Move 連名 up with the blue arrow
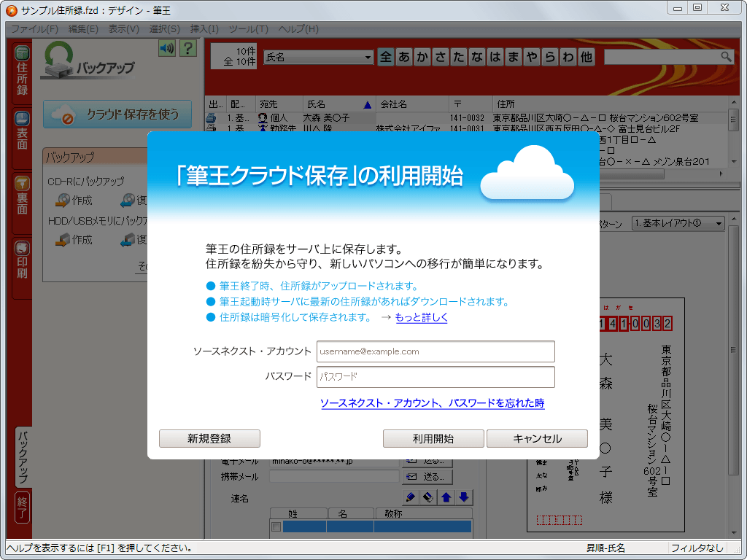This screenshot has width=747, height=560. pos(446,497)
